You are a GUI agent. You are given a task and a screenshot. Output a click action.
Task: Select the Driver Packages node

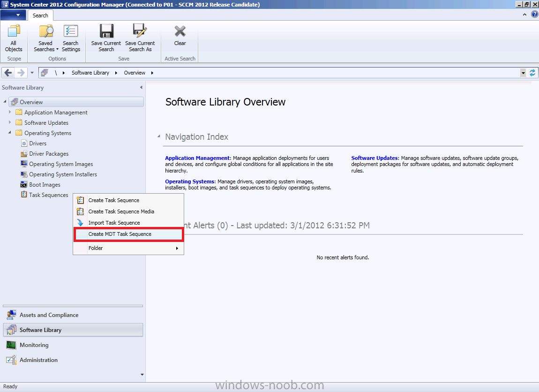[x=45, y=154]
